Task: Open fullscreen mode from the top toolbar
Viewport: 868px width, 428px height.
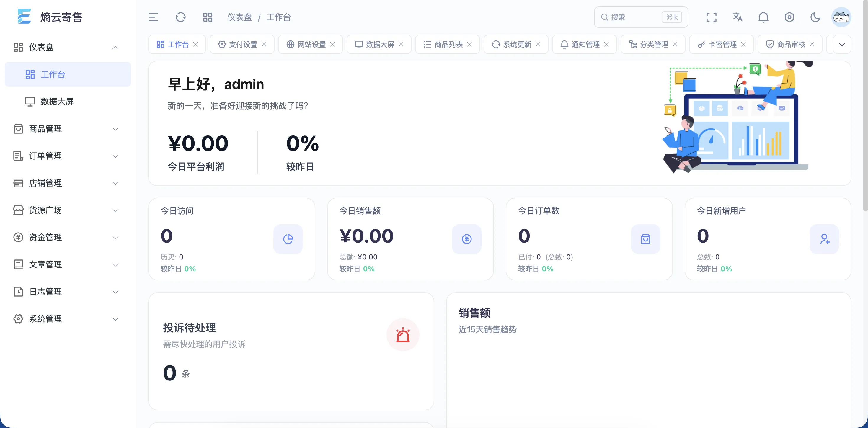Action: point(711,17)
